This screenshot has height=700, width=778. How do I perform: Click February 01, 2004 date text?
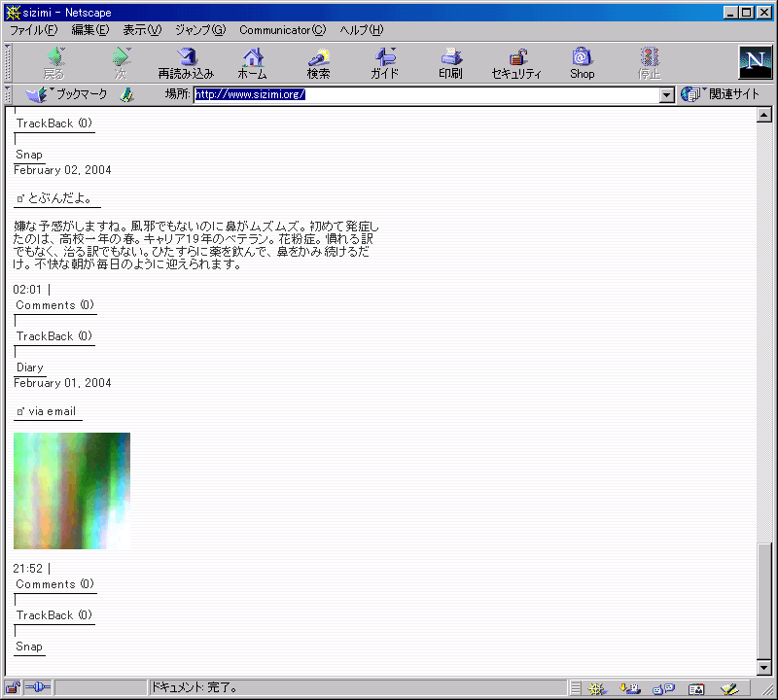[62, 383]
